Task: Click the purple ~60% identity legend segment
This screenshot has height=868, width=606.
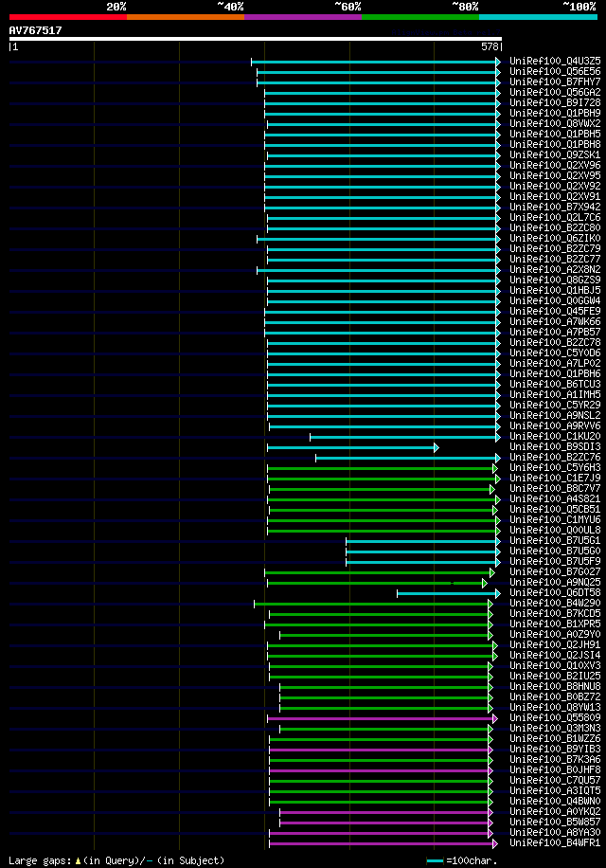Action: tap(303, 17)
